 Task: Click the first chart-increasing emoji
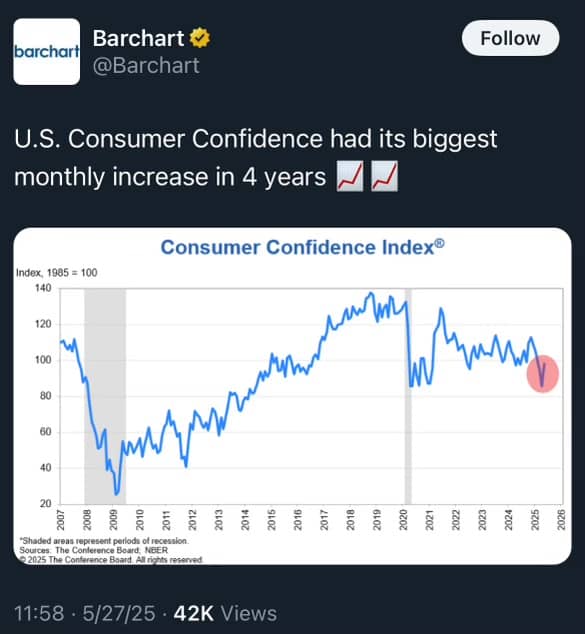(350, 176)
